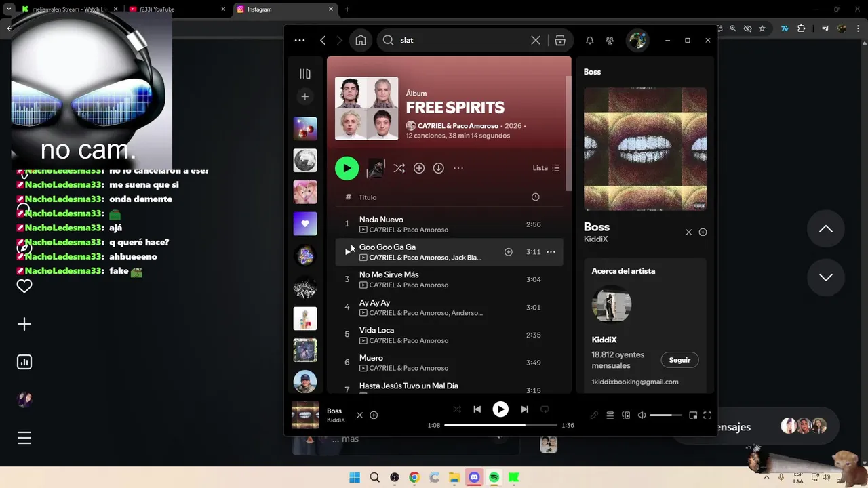Connect to a device icon
Screen dimensions: 868x488
(626, 415)
